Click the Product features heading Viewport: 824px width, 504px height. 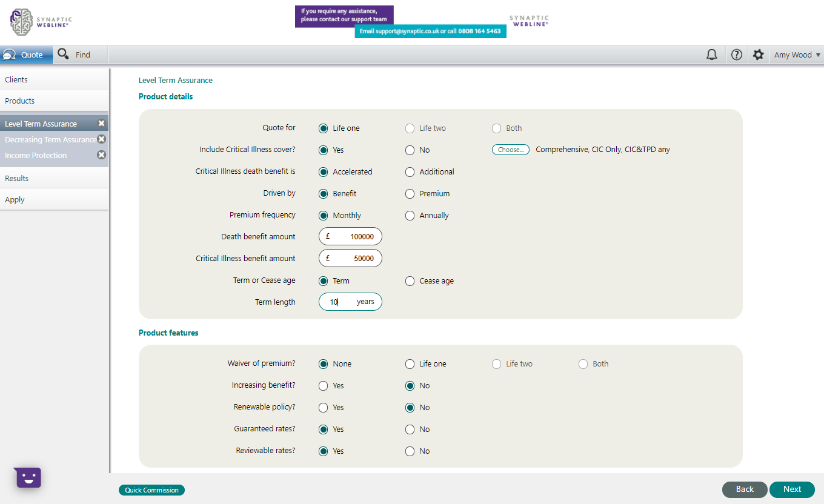click(x=168, y=333)
